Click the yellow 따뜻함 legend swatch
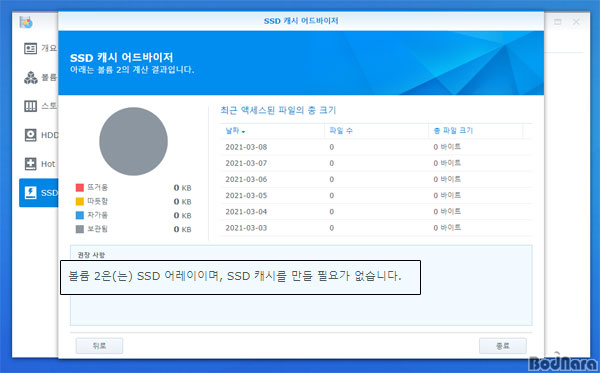 80,201
